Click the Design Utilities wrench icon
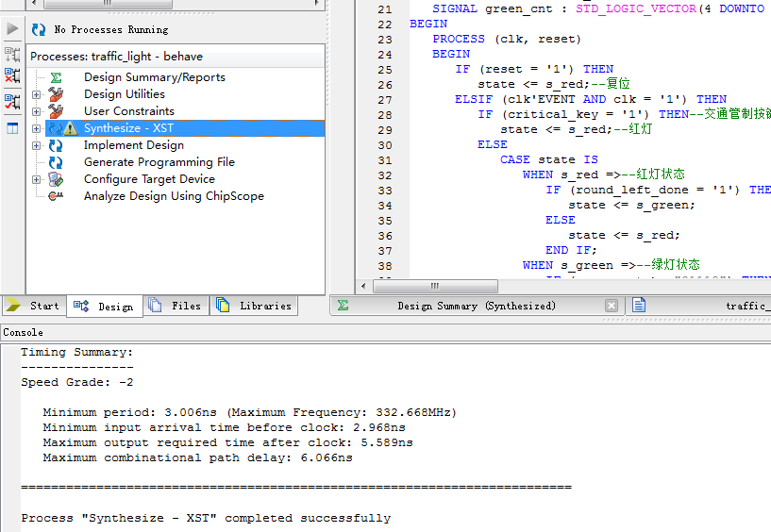This screenshot has height=532, width=771. click(x=56, y=94)
